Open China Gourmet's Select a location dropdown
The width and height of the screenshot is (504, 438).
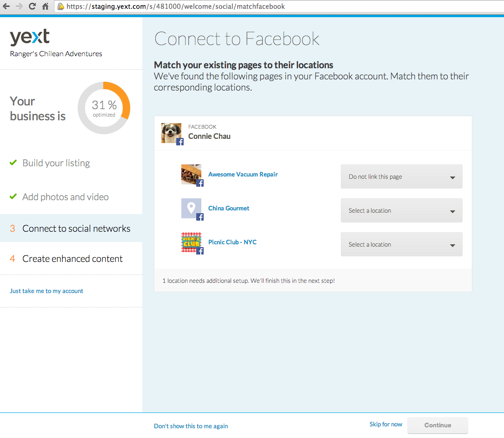[401, 211]
